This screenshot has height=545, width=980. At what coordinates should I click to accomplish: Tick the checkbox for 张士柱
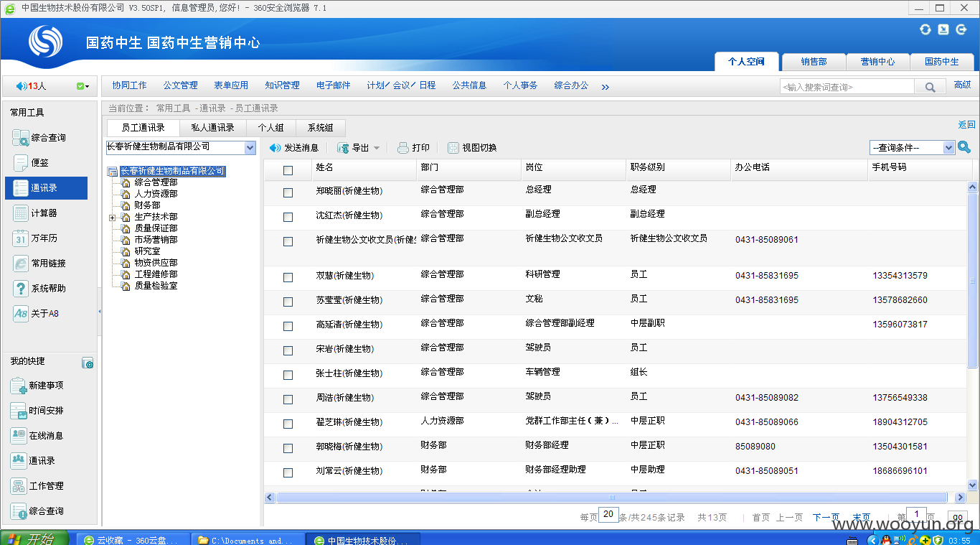click(288, 375)
